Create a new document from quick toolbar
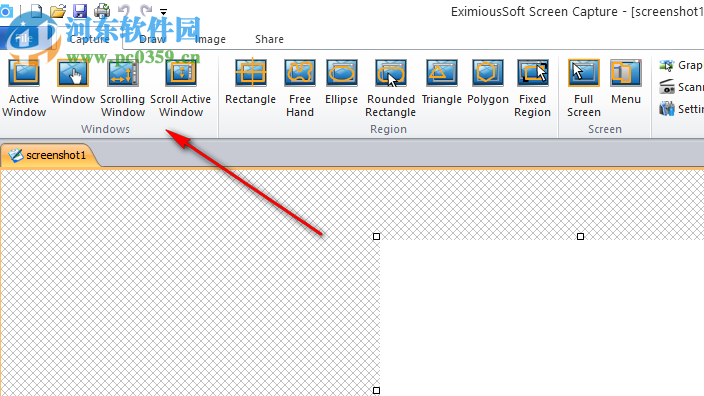Image resolution: width=704 pixels, height=396 pixels. [36, 10]
